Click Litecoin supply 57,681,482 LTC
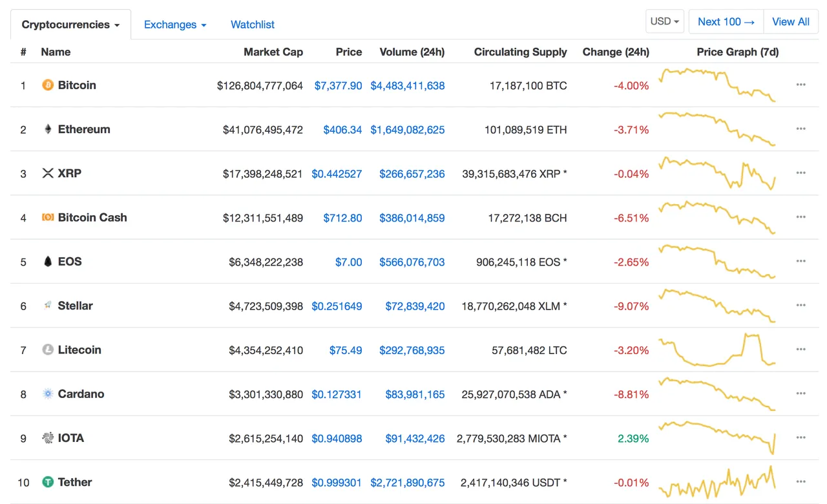This screenshot has width=827, height=504. [x=529, y=350]
